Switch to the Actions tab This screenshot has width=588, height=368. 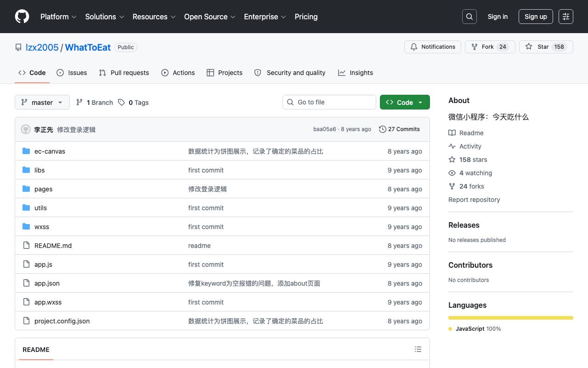click(x=178, y=73)
